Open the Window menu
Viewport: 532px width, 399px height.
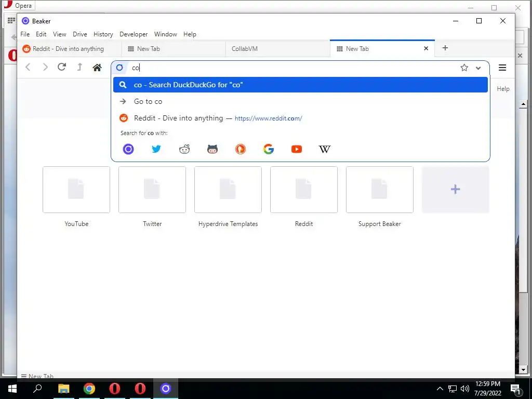point(166,34)
